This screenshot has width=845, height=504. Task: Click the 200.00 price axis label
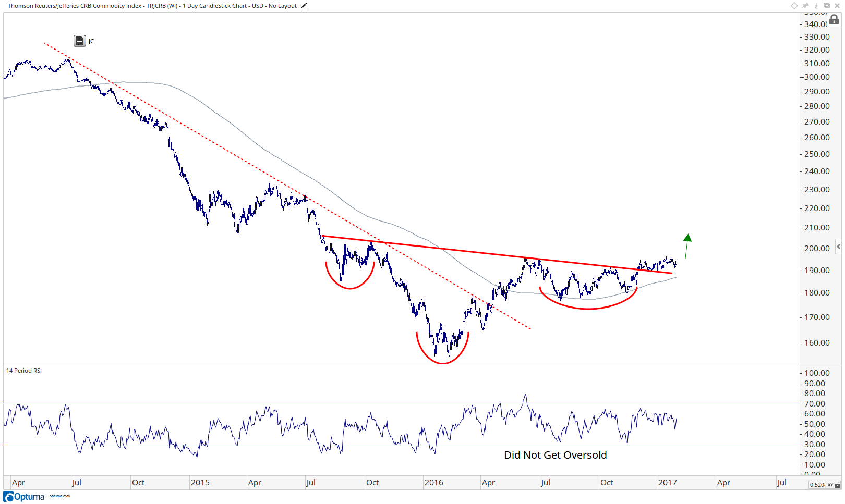[817, 249]
